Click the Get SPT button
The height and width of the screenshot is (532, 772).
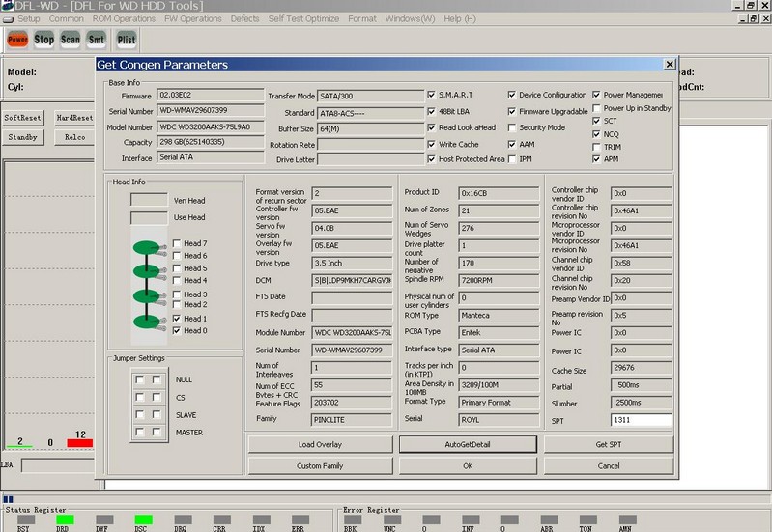pos(609,444)
